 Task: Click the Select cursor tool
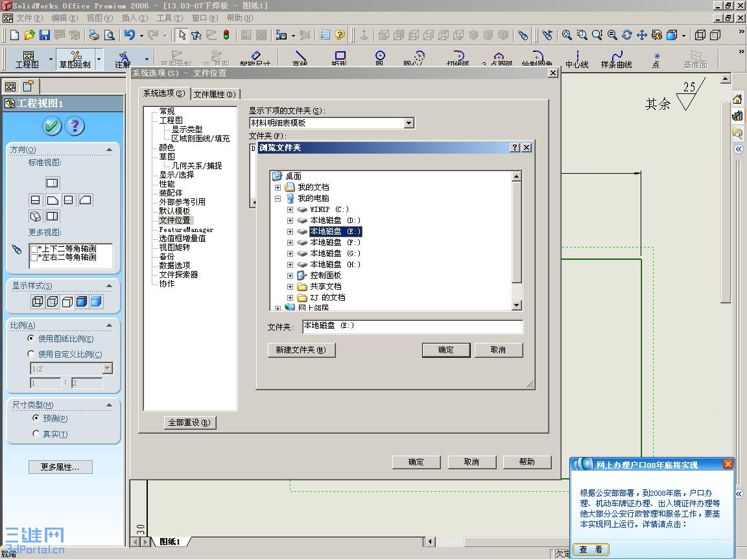[x=182, y=35]
